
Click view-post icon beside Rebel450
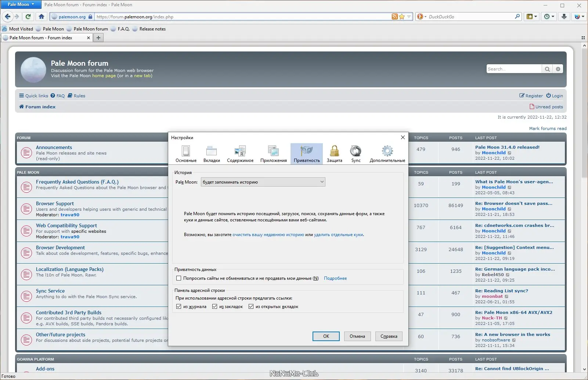(508, 275)
